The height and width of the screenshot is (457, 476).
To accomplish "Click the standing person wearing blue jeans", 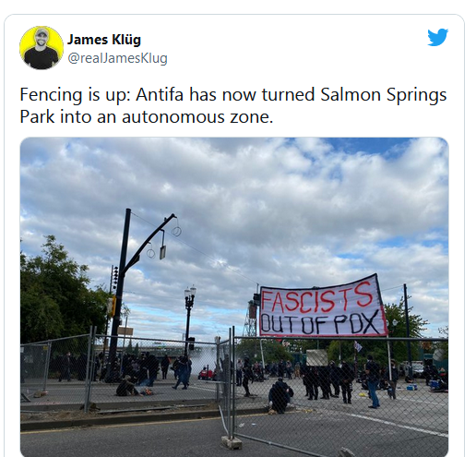I will click(x=373, y=381).
